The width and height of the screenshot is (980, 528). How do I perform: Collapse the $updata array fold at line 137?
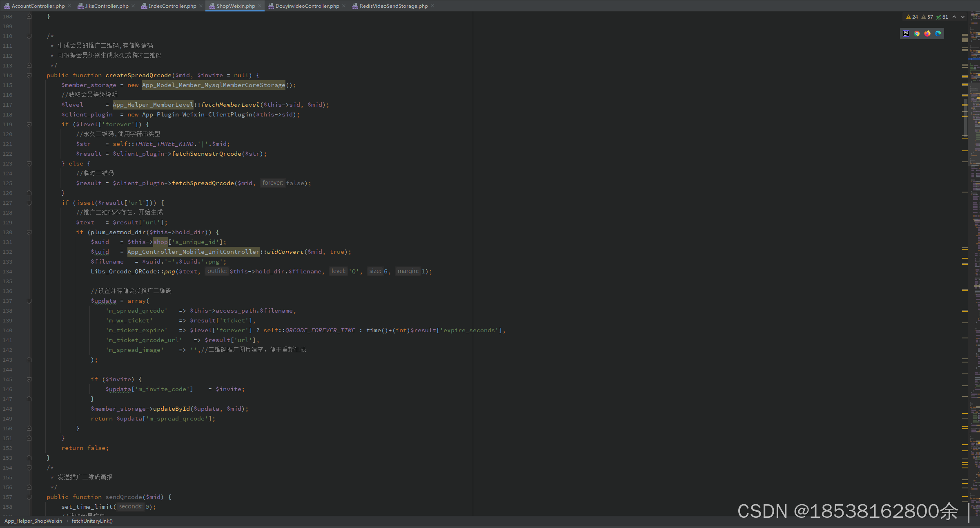29,301
